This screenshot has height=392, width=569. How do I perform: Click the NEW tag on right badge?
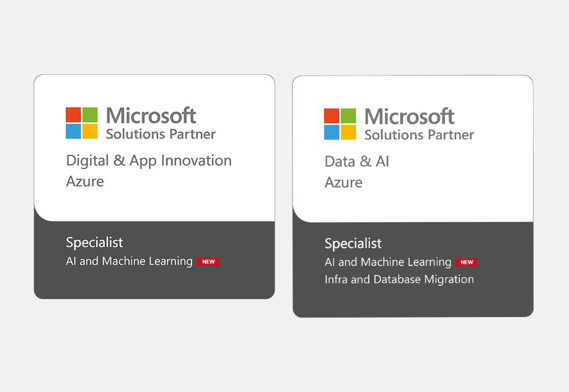point(467,262)
